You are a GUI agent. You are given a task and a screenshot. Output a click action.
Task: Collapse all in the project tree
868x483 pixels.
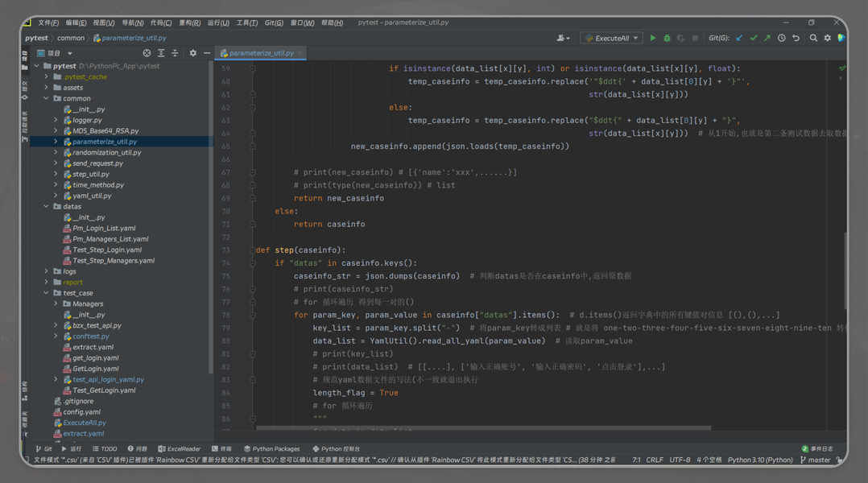tap(175, 53)
